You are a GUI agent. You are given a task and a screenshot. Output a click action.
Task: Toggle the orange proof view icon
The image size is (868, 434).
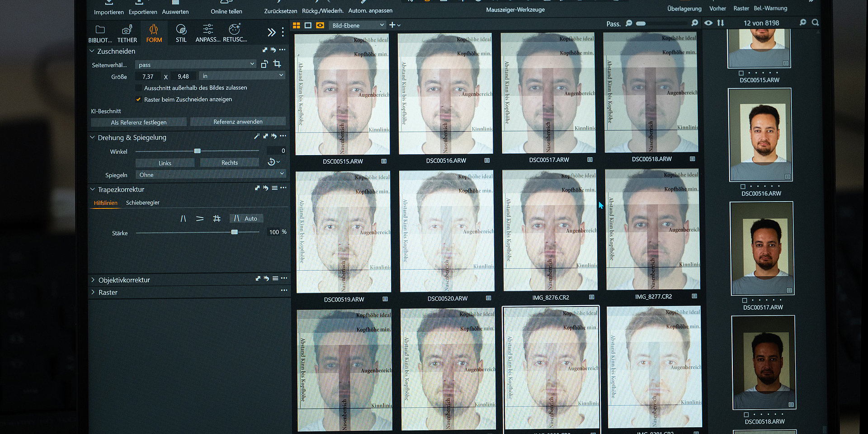click(320, 25)
